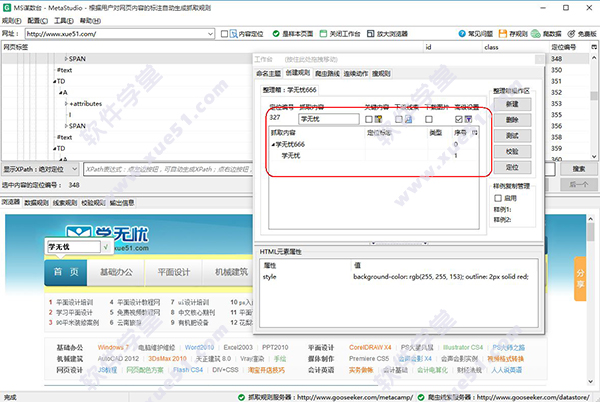Click the MetaStudio app icon in title bar
The image size is (600, 402).
pyautogui.click(x=7, y=7)
